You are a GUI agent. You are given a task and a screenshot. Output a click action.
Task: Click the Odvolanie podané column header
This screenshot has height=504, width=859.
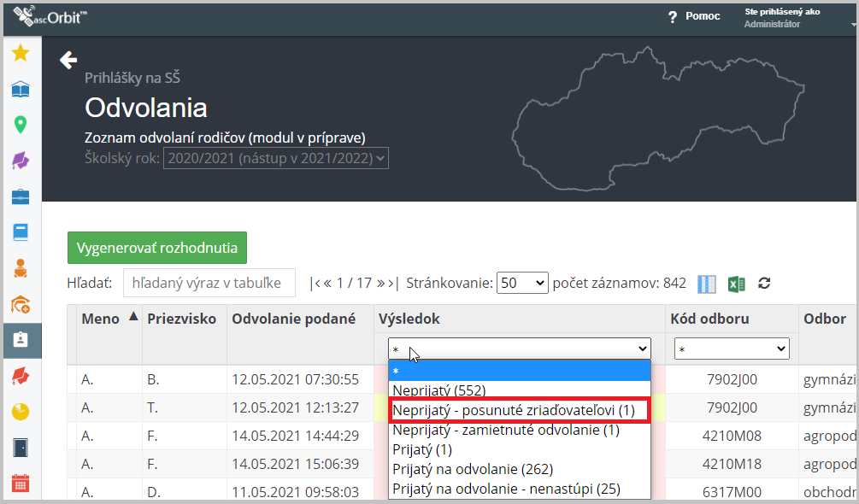tap(294, 319)
